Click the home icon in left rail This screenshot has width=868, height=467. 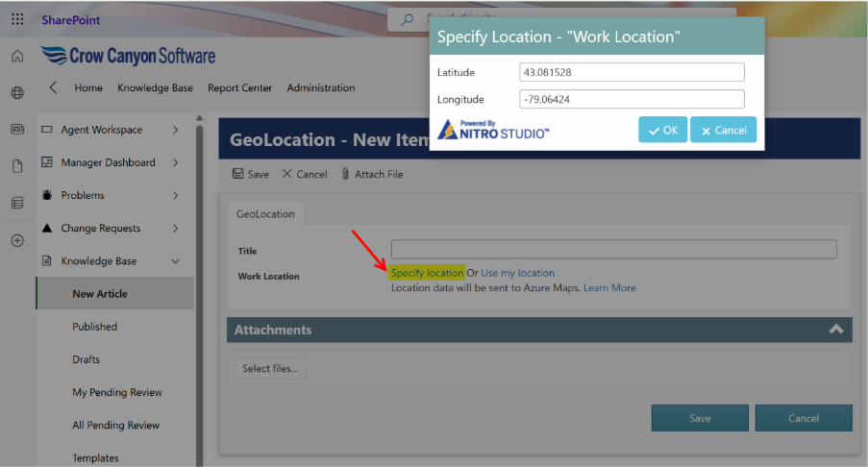click(x=17, y=57)
